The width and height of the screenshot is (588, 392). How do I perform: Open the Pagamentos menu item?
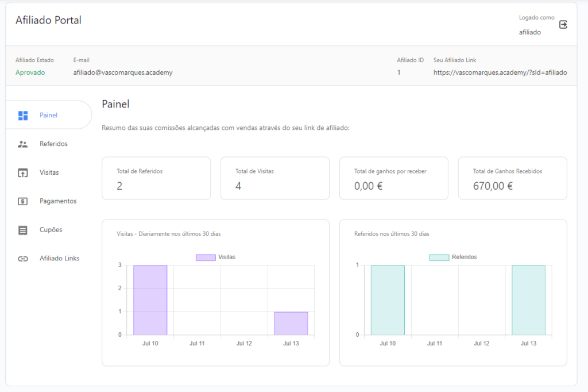[x=58, y=201]
